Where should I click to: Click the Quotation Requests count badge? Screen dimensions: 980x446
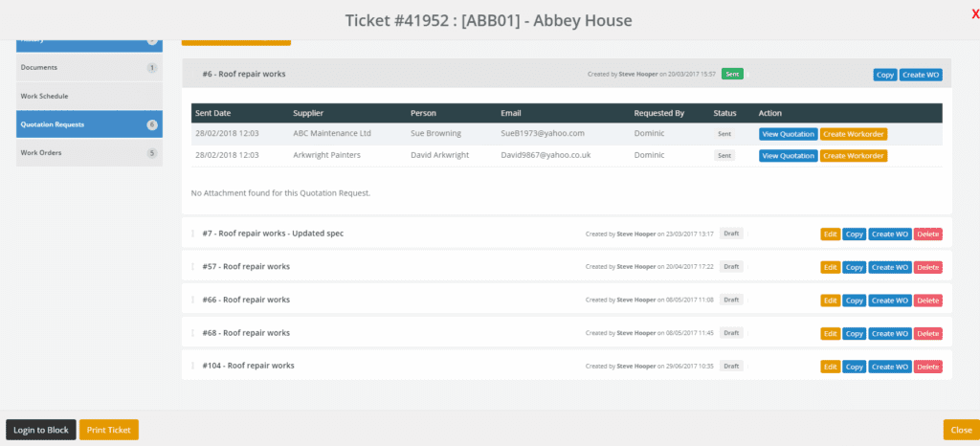151,124
